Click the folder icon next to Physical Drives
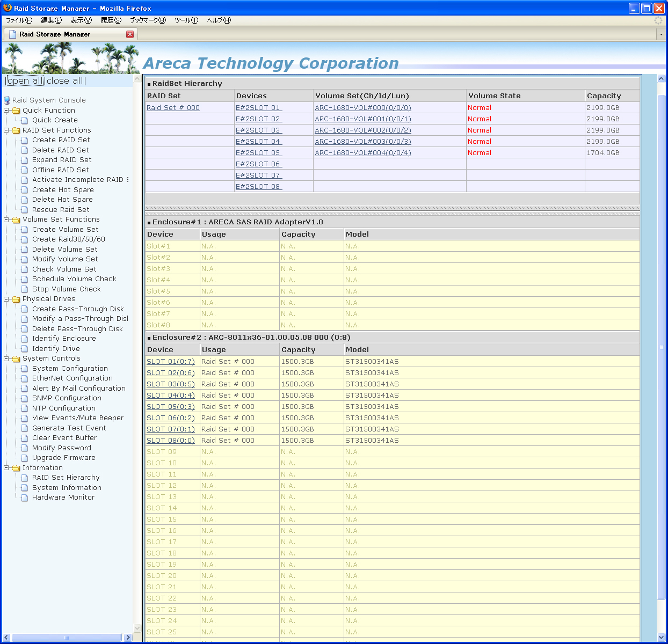This screenshot has width=668, height=644. tap(16, 299)
